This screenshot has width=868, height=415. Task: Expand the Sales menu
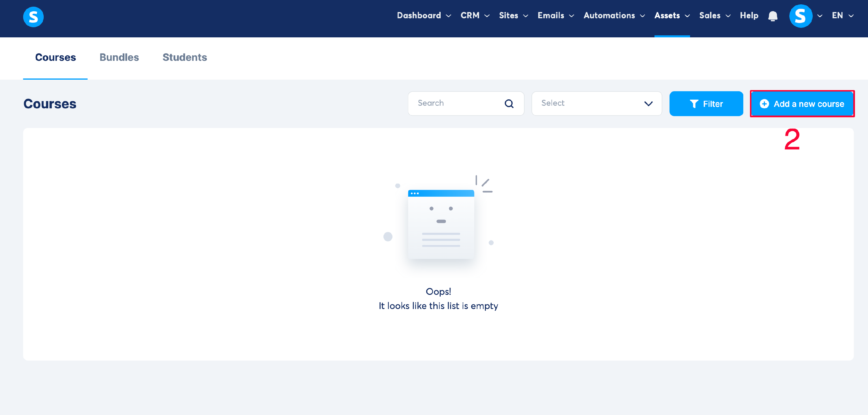714,16
